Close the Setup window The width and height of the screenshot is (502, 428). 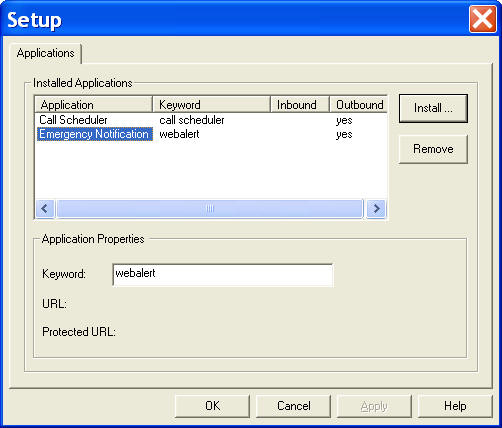(x=482, y=19)
